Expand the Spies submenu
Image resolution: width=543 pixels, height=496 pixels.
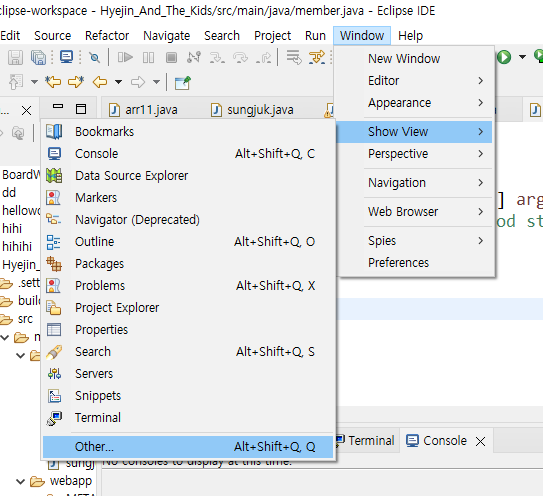(415, 241)
